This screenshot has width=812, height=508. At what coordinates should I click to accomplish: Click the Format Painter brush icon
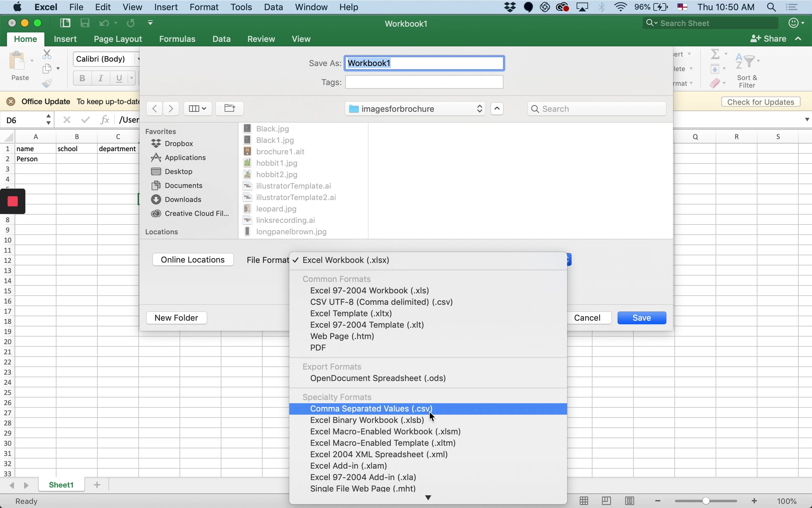(47, 83)
